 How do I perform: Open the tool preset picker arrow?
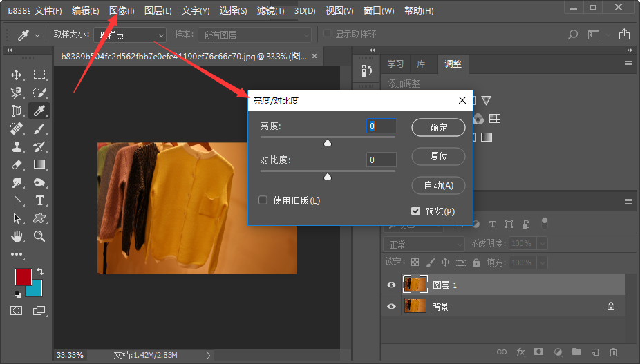click(x=37, y=35)
